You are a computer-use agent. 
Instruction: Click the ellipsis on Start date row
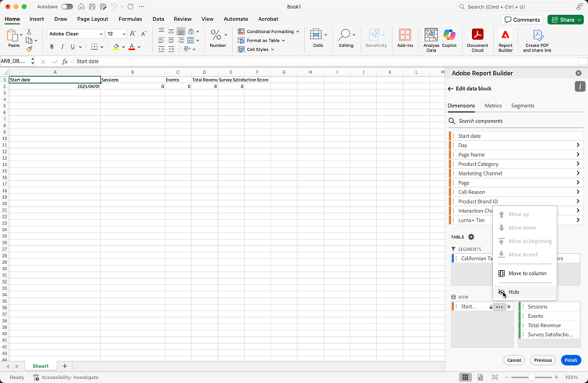[499, 306]
